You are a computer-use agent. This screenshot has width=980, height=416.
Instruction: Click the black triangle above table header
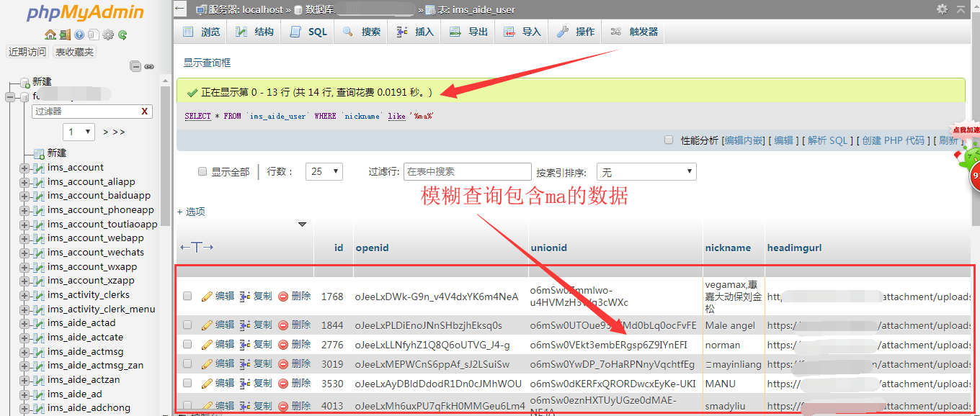point(303,225)
